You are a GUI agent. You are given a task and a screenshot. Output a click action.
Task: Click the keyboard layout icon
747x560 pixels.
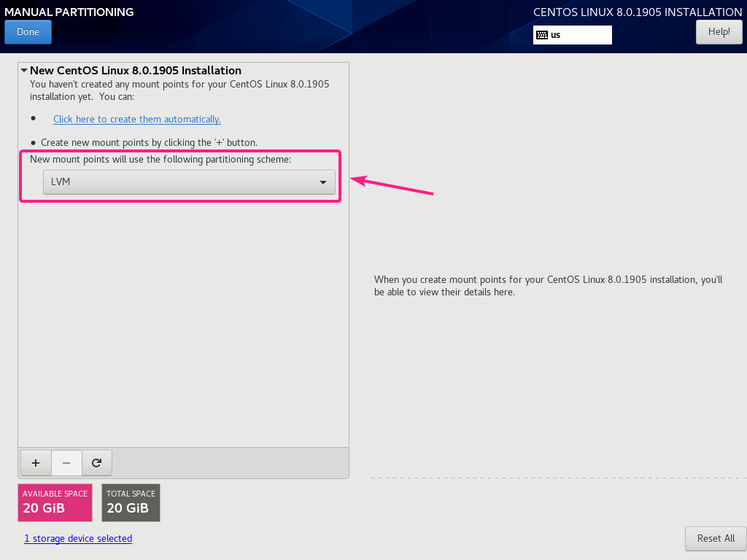pos(542,35)
